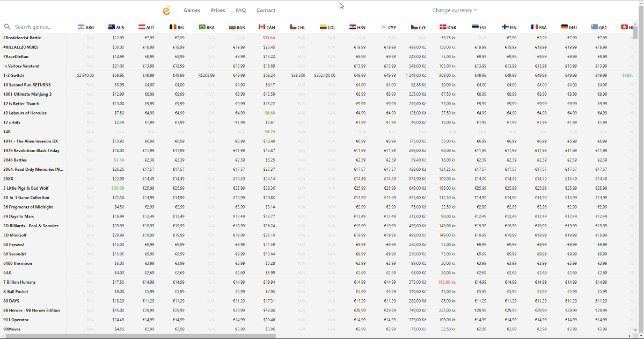This screenshot has width=644, height=339.
Task: Select the COL flag column header
Action: (x=327, y=27)
